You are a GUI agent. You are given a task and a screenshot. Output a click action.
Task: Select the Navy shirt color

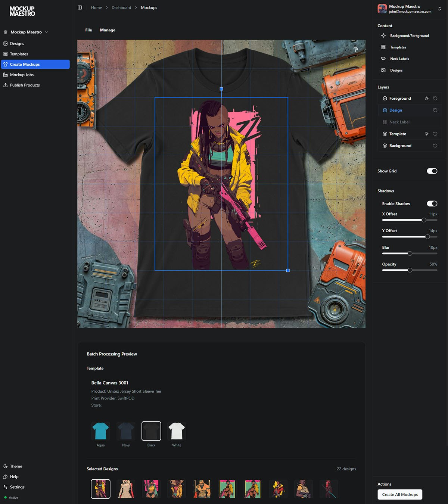(126, 431)
